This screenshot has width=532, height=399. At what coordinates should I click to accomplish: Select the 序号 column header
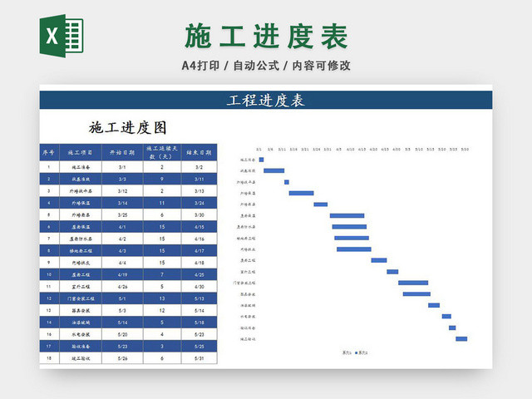(49, 152)
